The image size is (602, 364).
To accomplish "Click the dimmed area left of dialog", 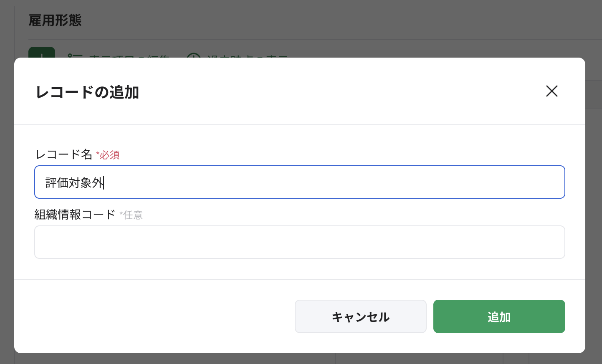I will 7,209.
